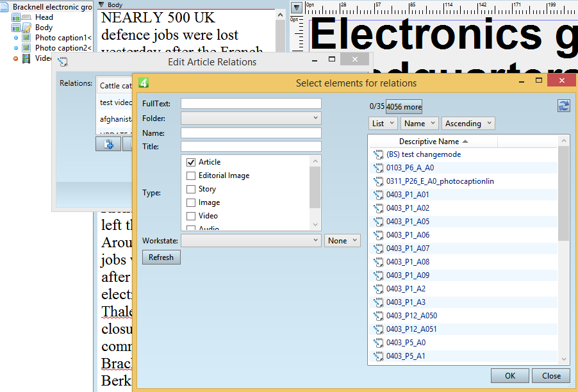The height and width of the screenshot is (392, 578).
Task: Click the article icon beside 0403_P12_A050
Action: click(x=379, y=316)
